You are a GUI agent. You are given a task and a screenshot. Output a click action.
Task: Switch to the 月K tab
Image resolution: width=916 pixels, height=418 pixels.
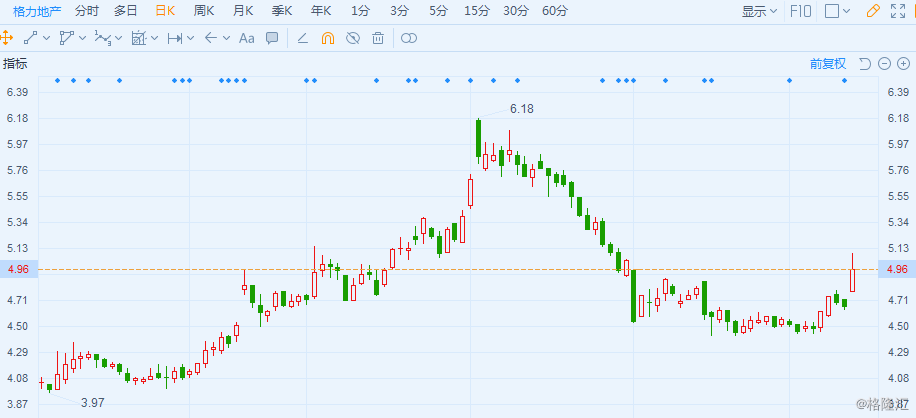[243, 11]
